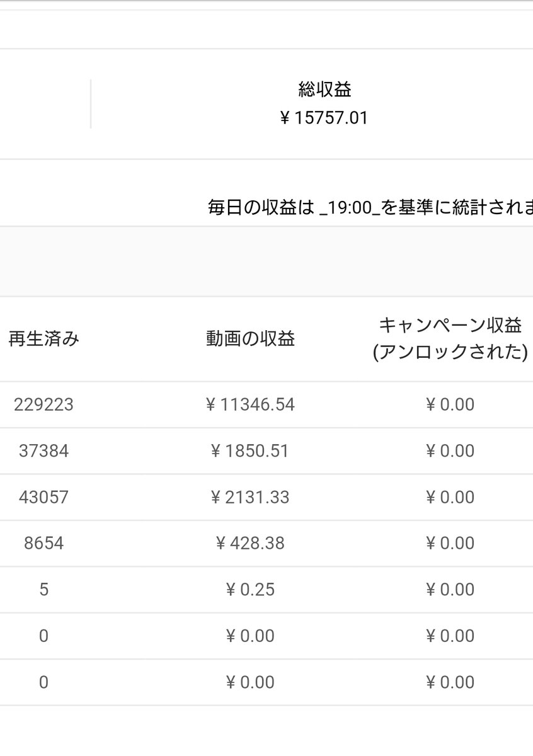The image size is (533, 756).
Task: Select the ¥11346.54 video earnings cell
Action: pos(250,404)
